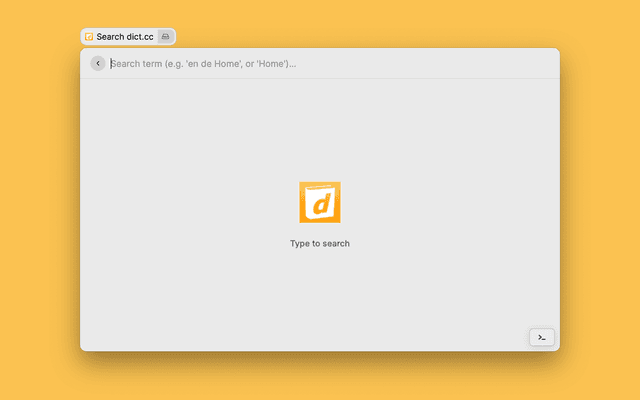Viewport: 640px width, 400px height.
Task: Show the action panel via the prompt icon
Action: [541, 337]
